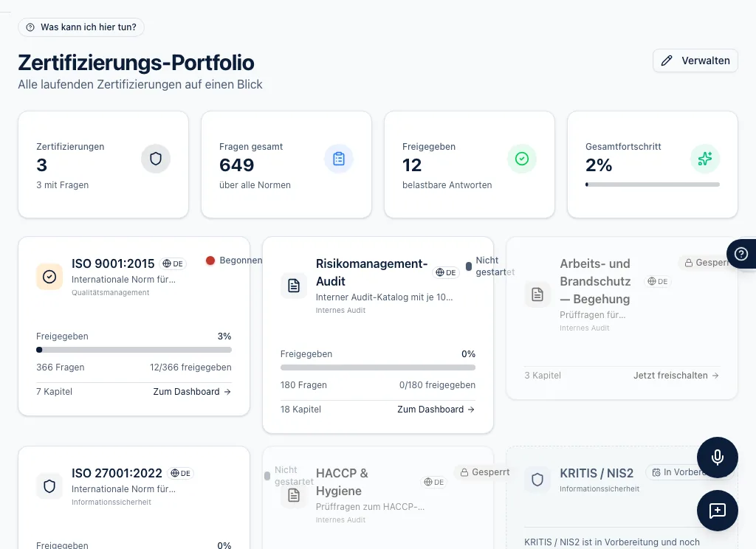Viewport: 756px width, 549px height.
Task: Click the Arbeits- und Brandschutz document icon
Action: pyautogui.click(x=537, y=294)
